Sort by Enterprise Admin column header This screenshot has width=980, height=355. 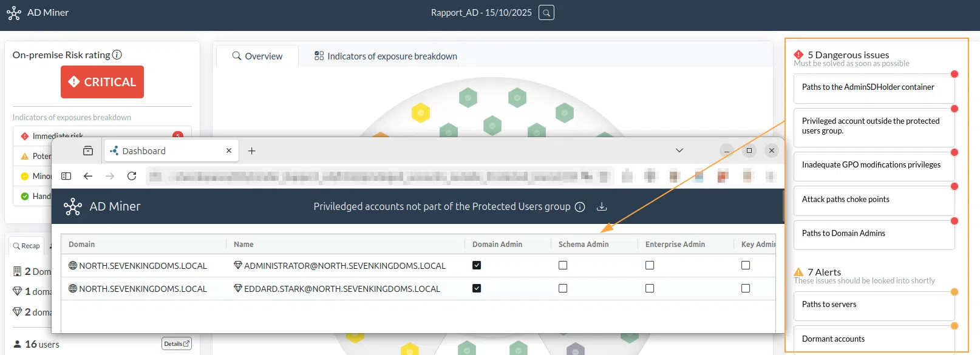pos(675,244)
